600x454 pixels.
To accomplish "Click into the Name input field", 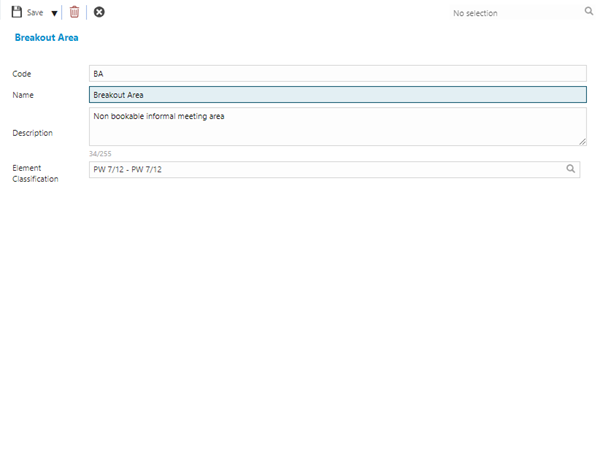I will coord(337,95).
